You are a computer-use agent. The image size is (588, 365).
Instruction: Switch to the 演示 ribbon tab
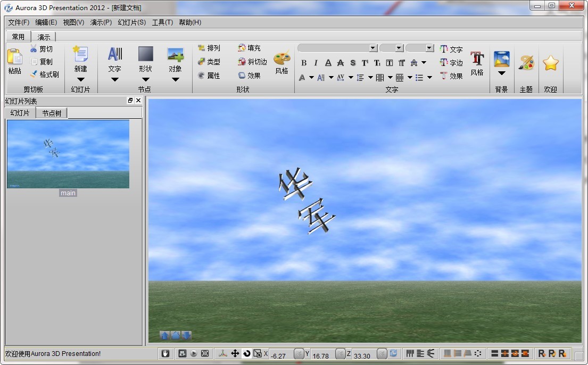click(44, 36)
